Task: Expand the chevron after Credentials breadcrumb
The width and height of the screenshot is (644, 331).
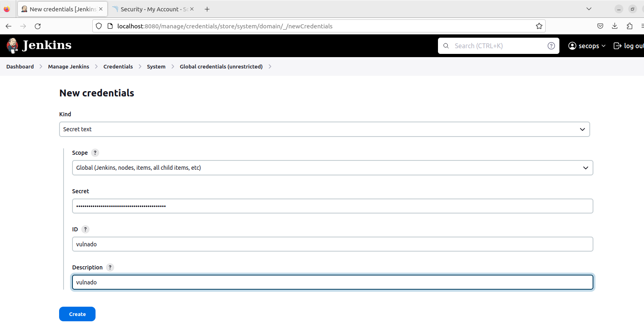Action: [140, 66]
